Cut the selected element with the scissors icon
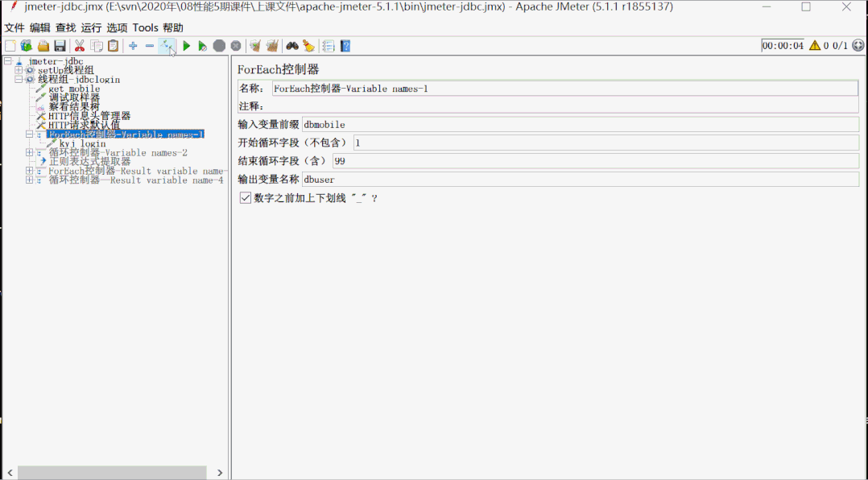This screenshot has width=868, height=480. (80, 46)
